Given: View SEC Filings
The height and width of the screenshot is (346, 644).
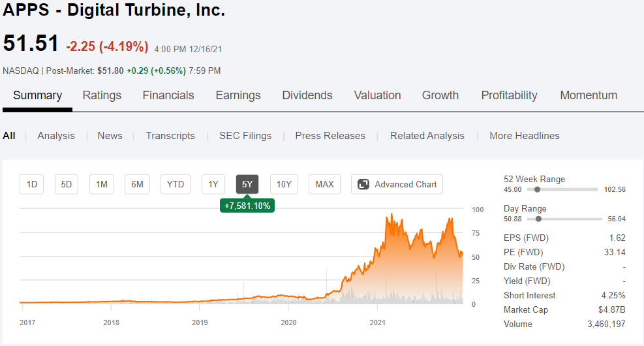Looking at the screenshot, I should [x=245, y=136].
